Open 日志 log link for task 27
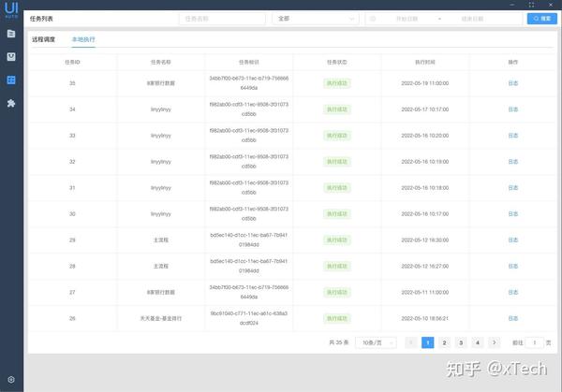 513,292
